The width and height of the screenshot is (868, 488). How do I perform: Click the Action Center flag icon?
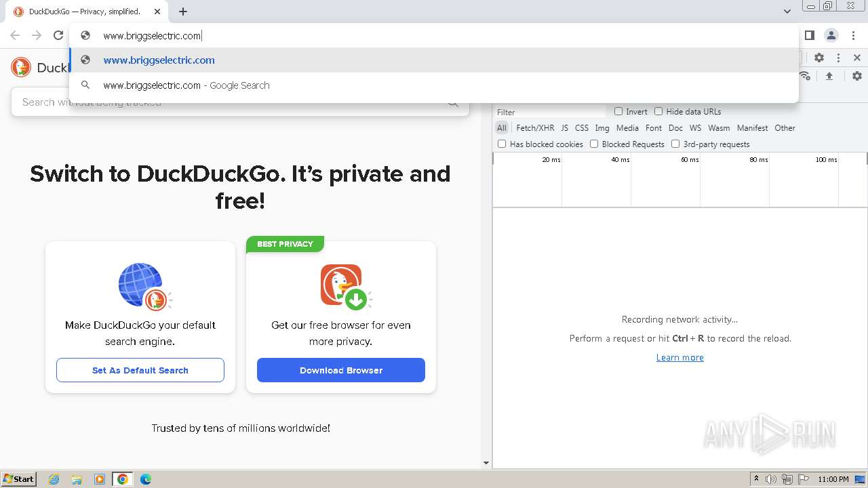click(x=803, y=479)
